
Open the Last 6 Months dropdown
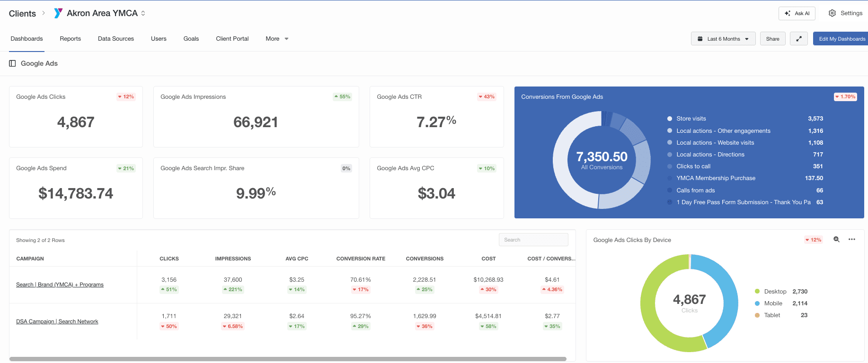tap(723, 39)
